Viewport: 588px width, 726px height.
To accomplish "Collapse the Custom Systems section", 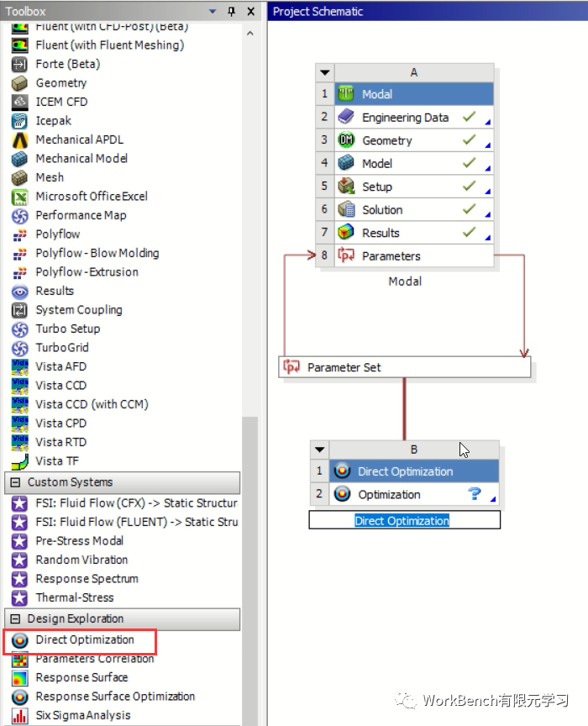I will tap(15, 482).
